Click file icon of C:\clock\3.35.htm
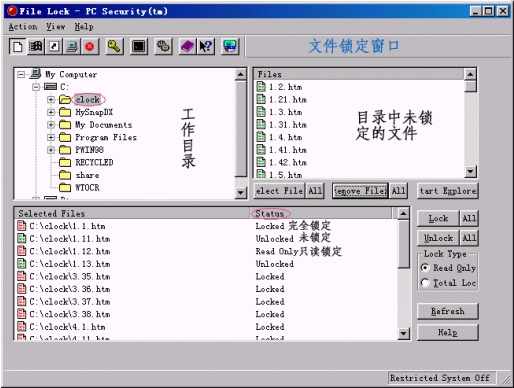Image resolution: width=514 pixels, height=388 pixels. pos(22,277)
